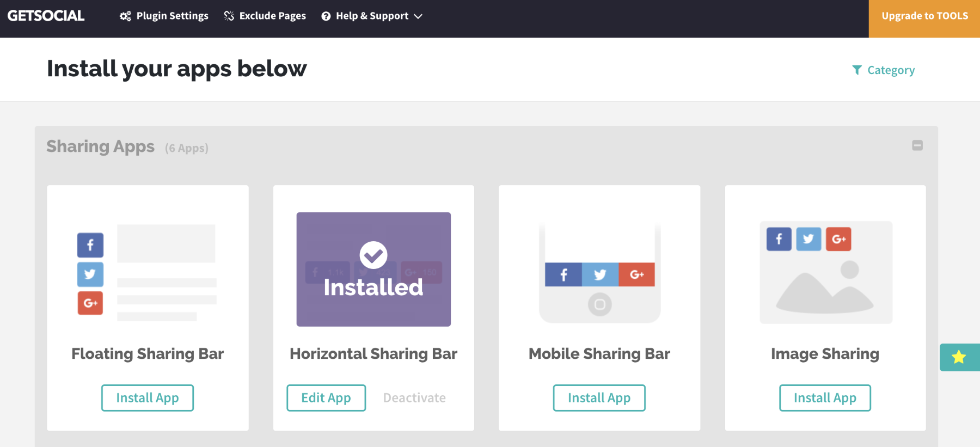The width and height of the screenshot is (980, 447).
Task: Collapse the Sharing Apps section
Action: (x=917, y=145)
